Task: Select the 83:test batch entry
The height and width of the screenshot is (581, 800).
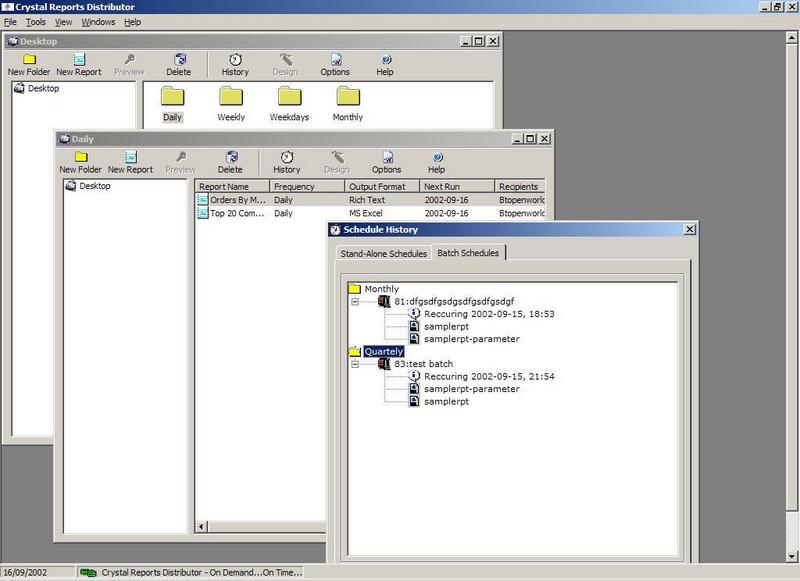Action: point(423,364)
